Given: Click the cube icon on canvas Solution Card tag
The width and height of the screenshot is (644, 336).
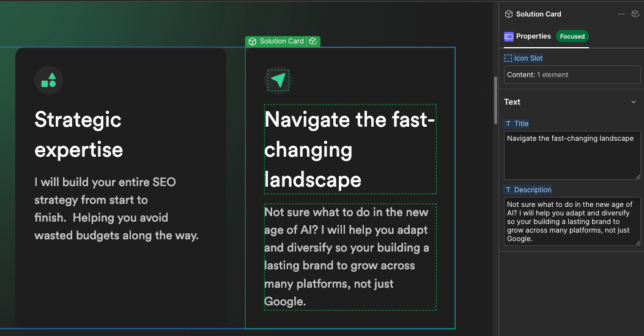Looking at the screenshot, I should point(253,42).
